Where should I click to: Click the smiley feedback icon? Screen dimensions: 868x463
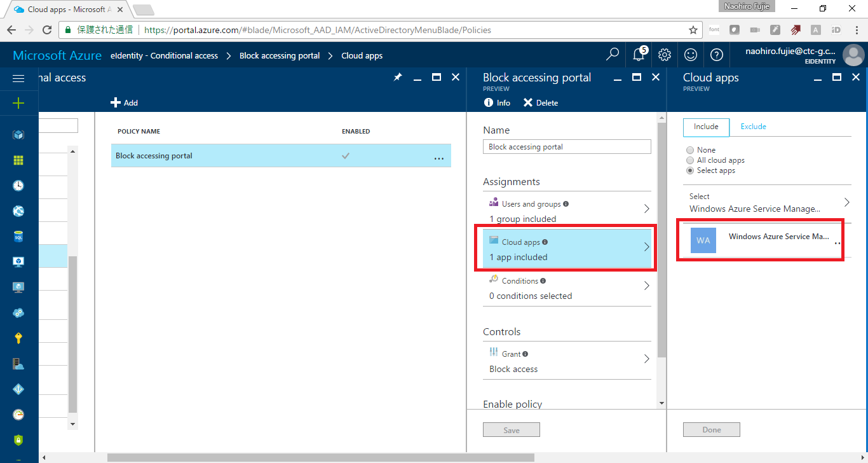691,55
